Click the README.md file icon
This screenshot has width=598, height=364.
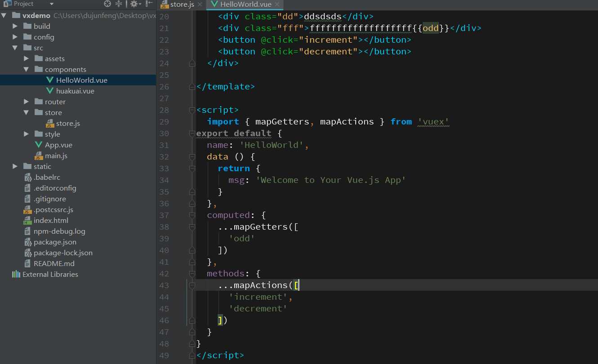click(x=27, y=263)
